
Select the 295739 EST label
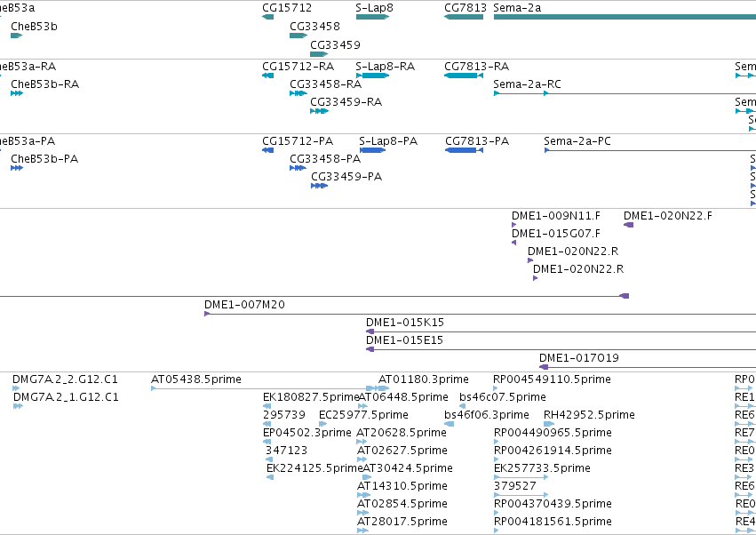click(x=284, y=415)
